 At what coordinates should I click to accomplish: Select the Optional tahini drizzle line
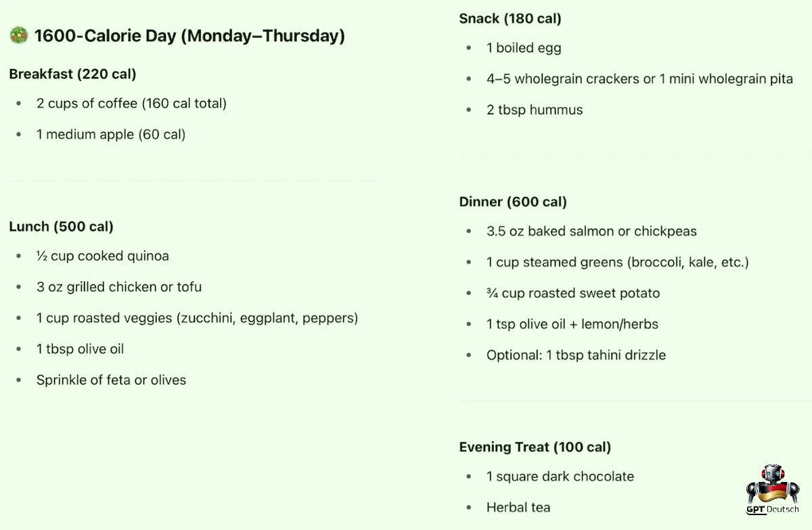click(576, 355)
